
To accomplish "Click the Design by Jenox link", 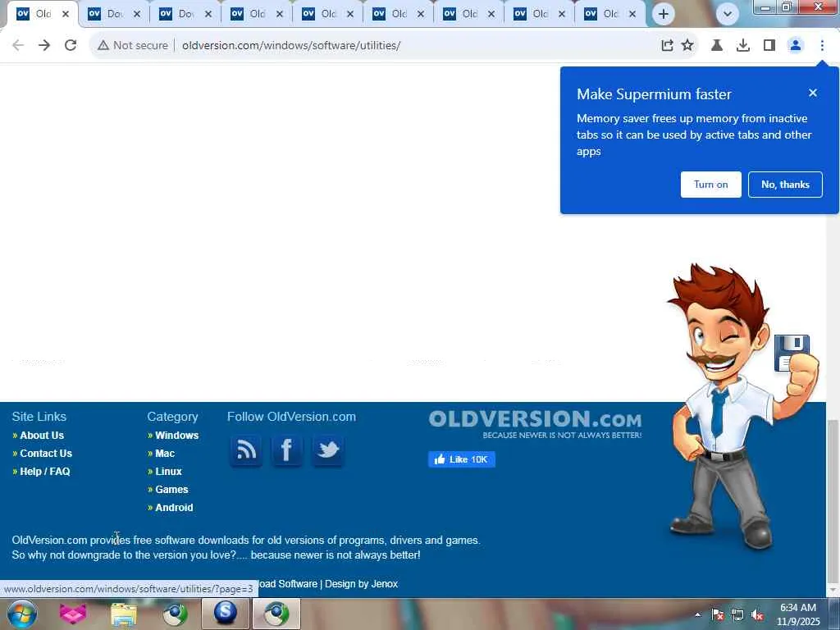I will pyautogui.click(x=361, y=584).
